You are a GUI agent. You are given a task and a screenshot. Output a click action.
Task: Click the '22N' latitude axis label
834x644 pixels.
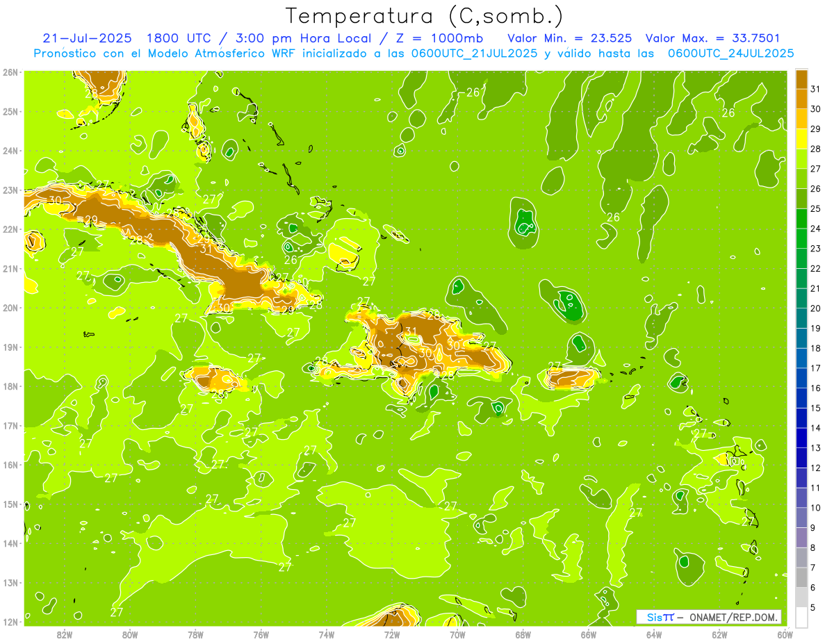point(10,229)
